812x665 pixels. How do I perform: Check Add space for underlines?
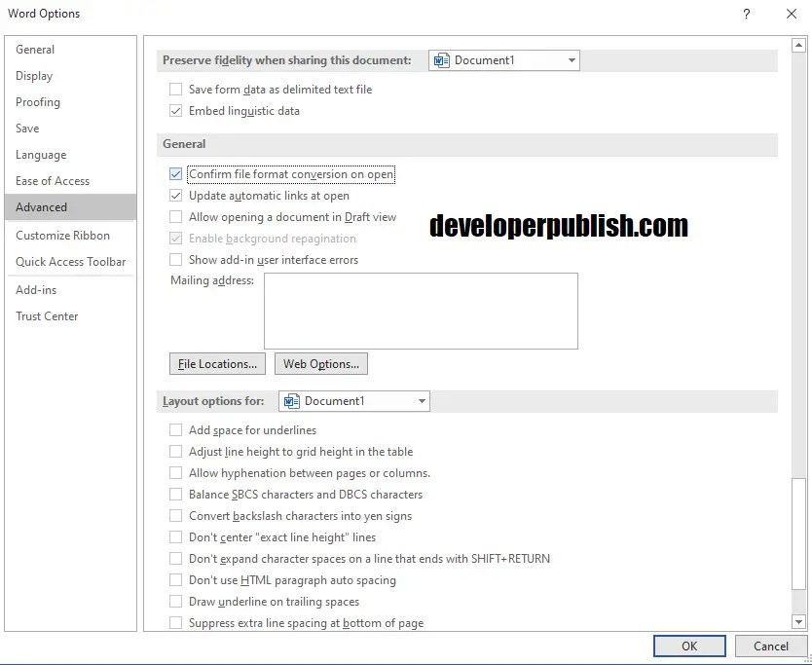coord(176,430)
